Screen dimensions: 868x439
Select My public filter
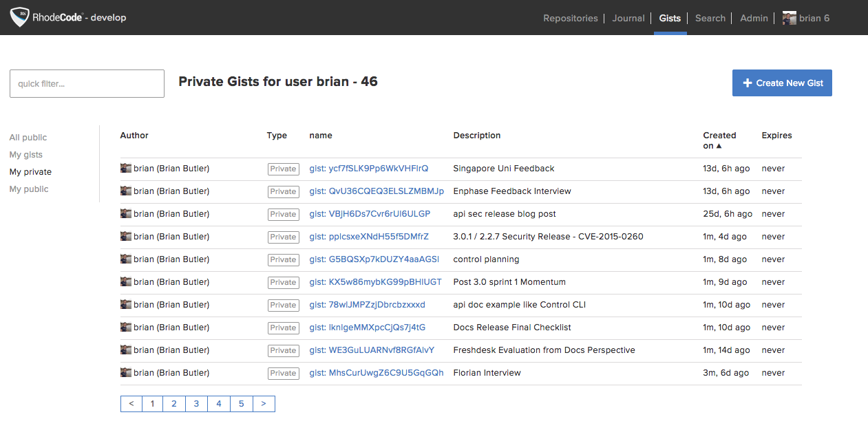click(x=29, y=189)
